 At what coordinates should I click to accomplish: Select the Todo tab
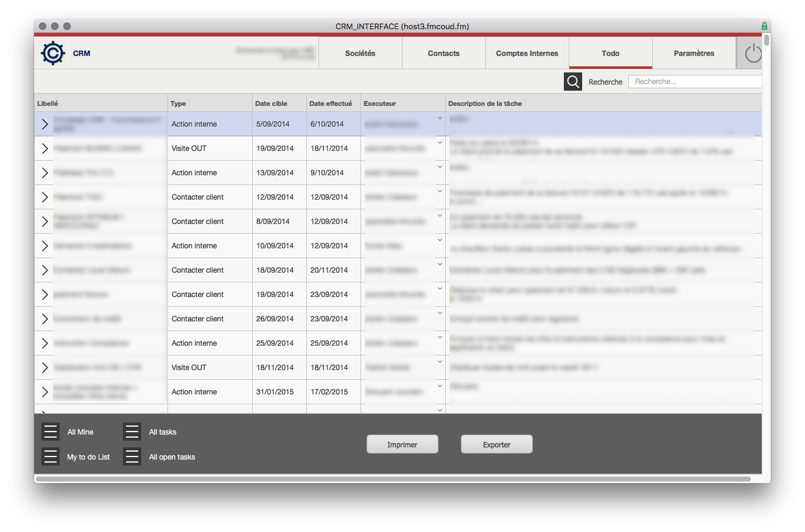click(611, 53)
